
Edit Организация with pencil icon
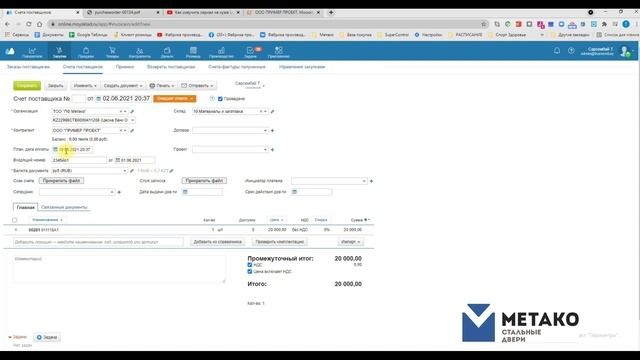132,111
